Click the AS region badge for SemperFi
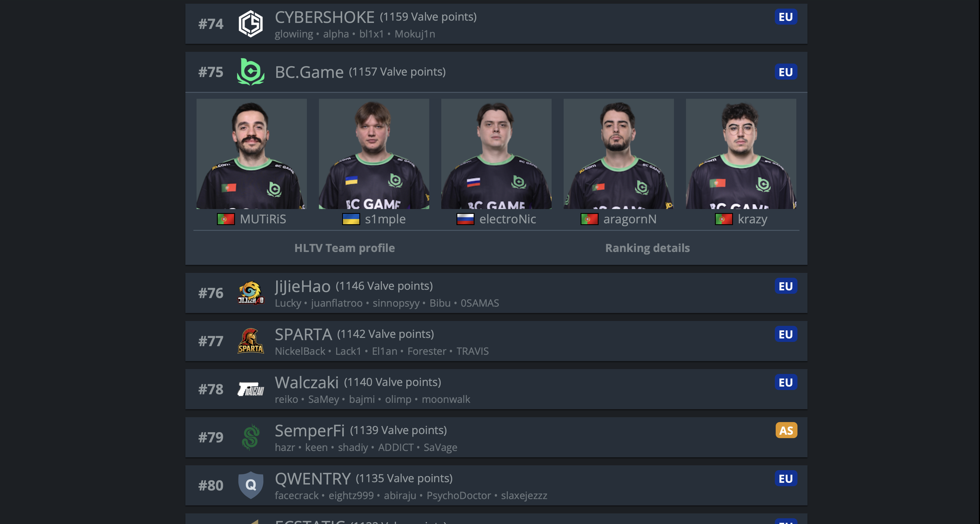Viewport: 980px width, 524px height. click(786, 430)
